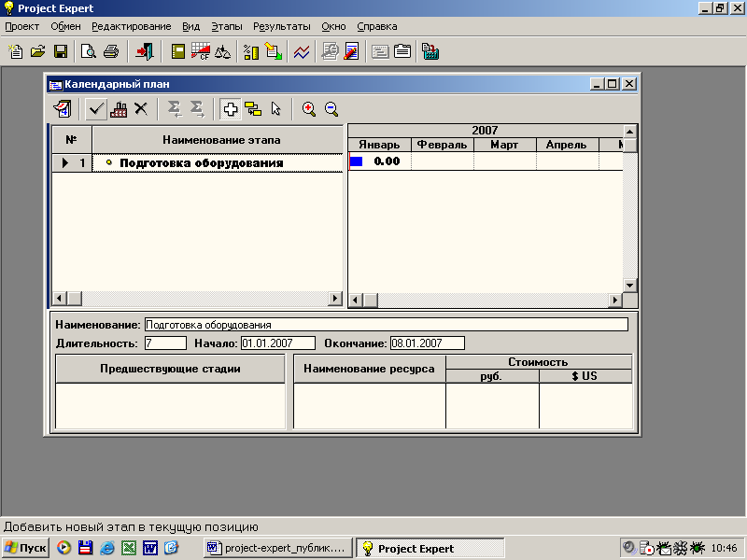
Task: Select row 1 marker in stage table
Action: tap(72, 162)
